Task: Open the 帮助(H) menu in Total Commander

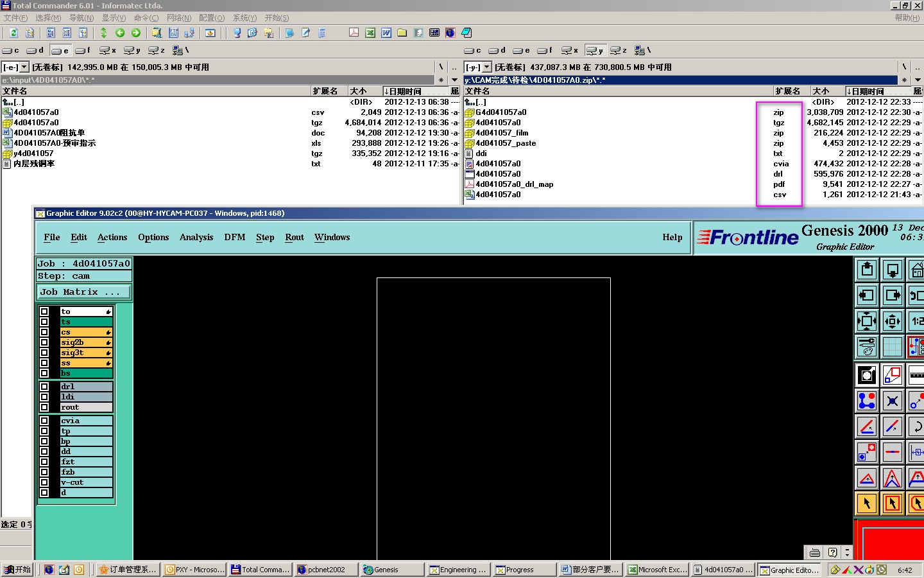Action: 907,18
